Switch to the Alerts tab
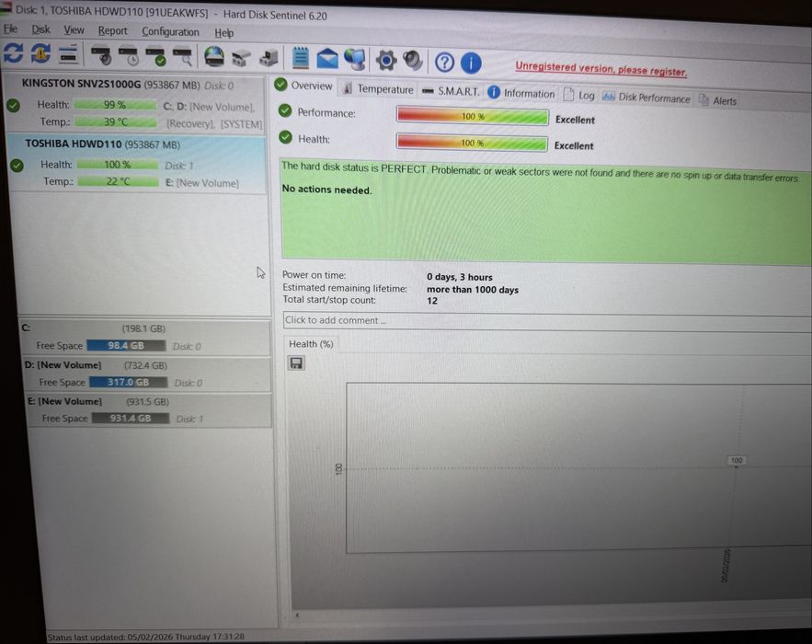The height and width of the screenshot is (644, 812). (x=717, y=100)
